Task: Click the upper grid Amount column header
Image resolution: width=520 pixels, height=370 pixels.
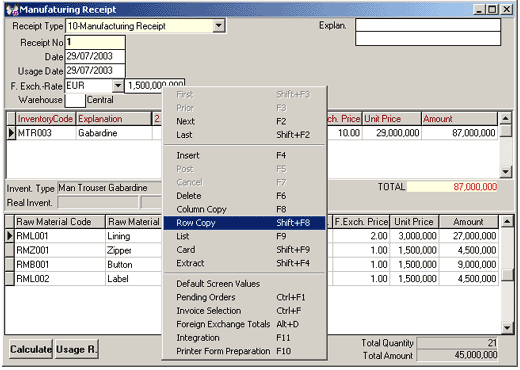Action: tap(459, 119)
